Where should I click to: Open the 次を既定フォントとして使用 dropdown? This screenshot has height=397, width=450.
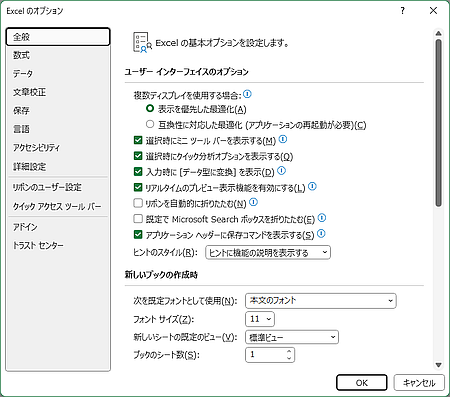pos(321,301)
